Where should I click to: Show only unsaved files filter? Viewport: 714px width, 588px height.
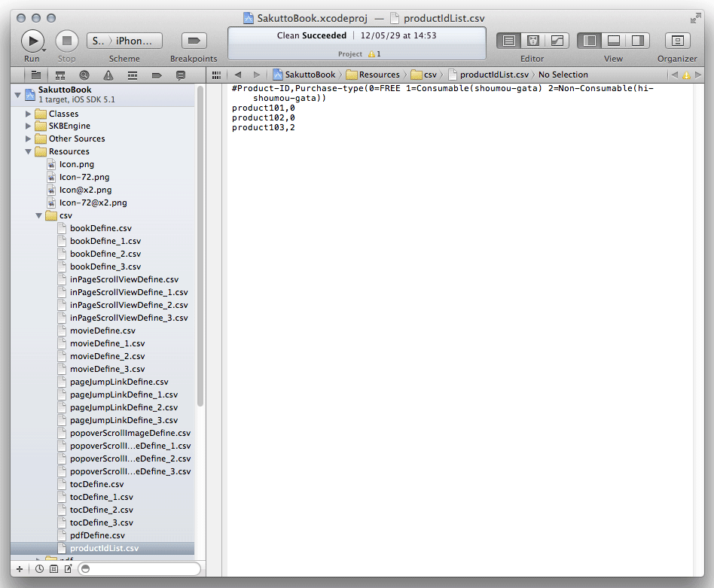click(68, 569)
